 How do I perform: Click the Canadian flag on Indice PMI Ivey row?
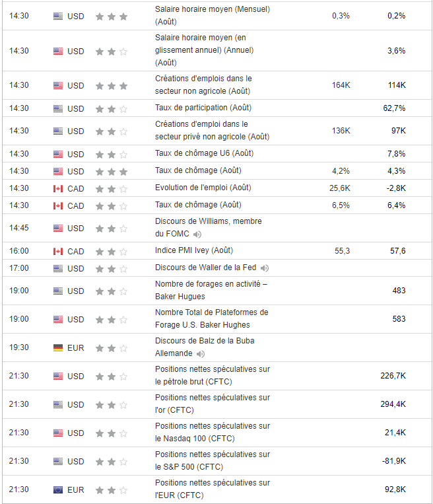[58, 251]
